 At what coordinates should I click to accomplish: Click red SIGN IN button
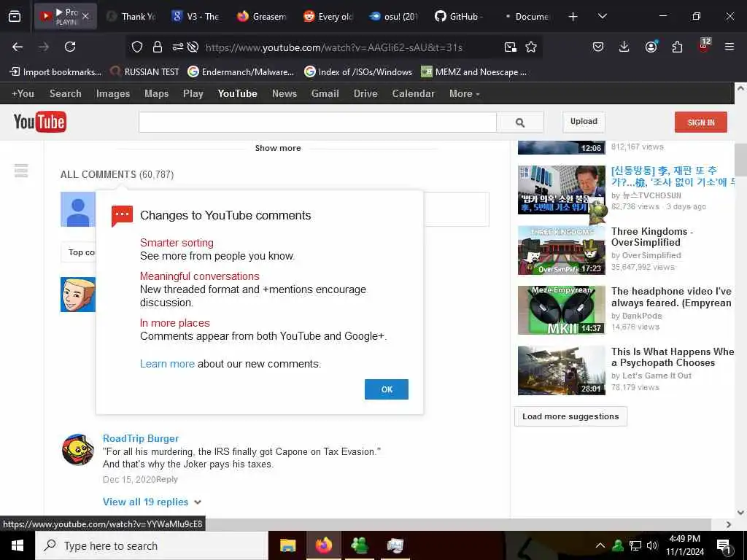pyautogui.click(x=701, y=122)
